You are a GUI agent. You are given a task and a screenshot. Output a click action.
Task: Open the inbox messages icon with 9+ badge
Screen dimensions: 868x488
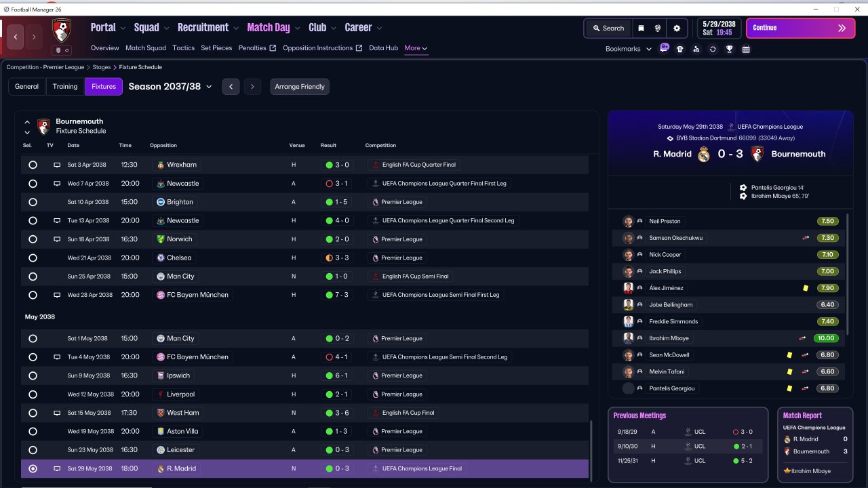coord(664,48)
